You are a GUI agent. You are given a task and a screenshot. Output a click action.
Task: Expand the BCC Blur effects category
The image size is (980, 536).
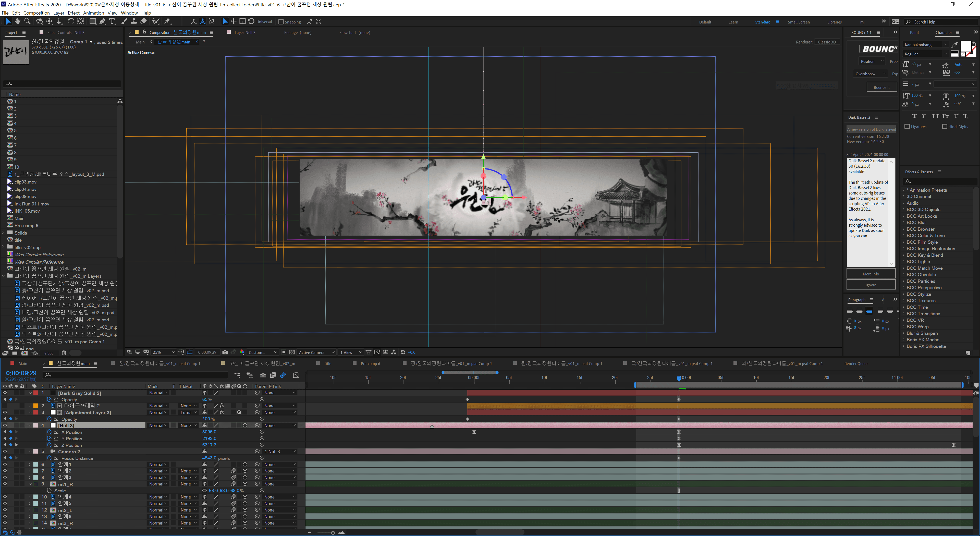tap(904, 223)
